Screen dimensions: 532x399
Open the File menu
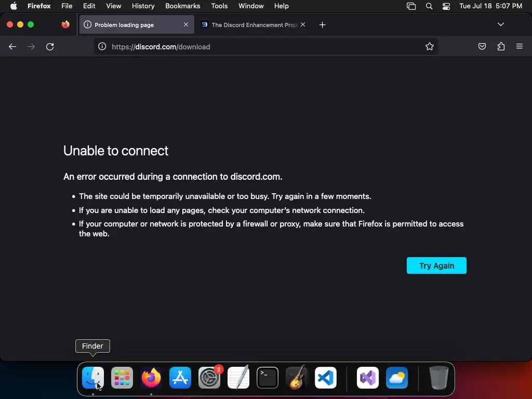67,6
